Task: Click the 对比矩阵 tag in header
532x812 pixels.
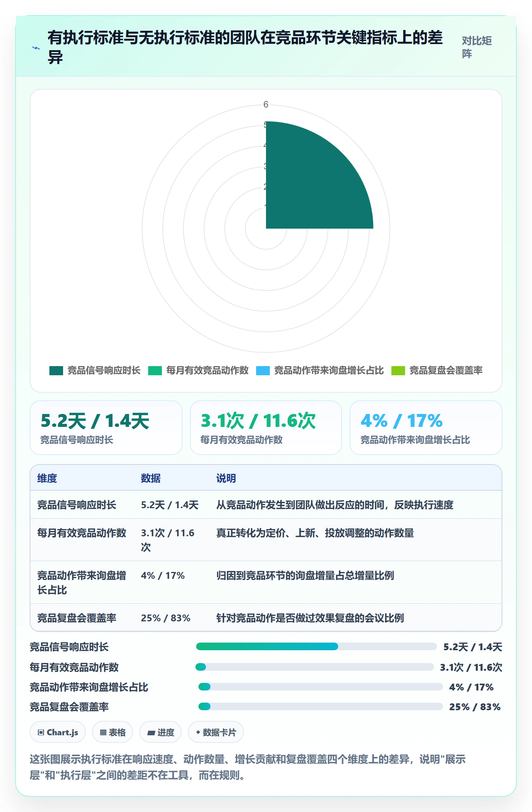Action: tap(477, 47)
